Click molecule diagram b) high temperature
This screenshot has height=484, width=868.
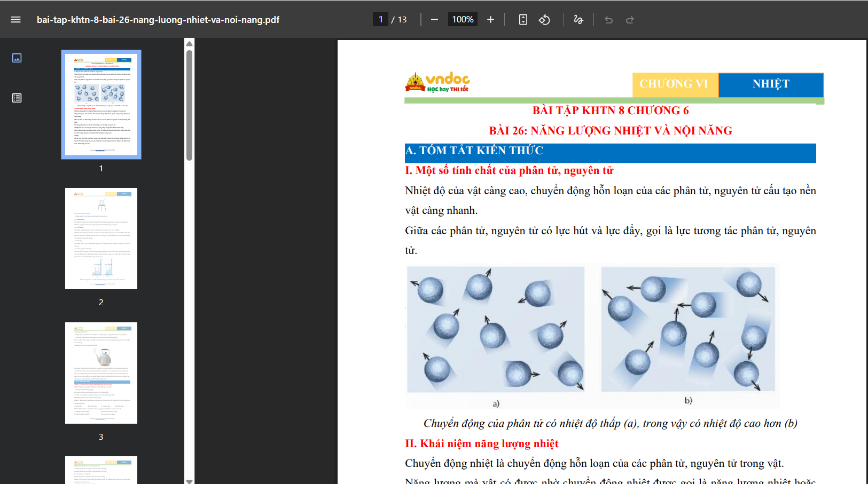(x=688, y=329)
